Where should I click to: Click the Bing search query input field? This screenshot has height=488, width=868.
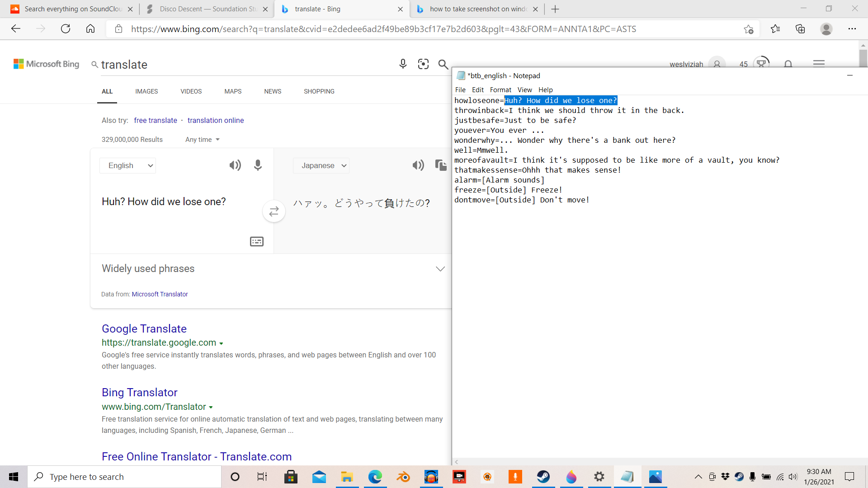pos(244,65)
